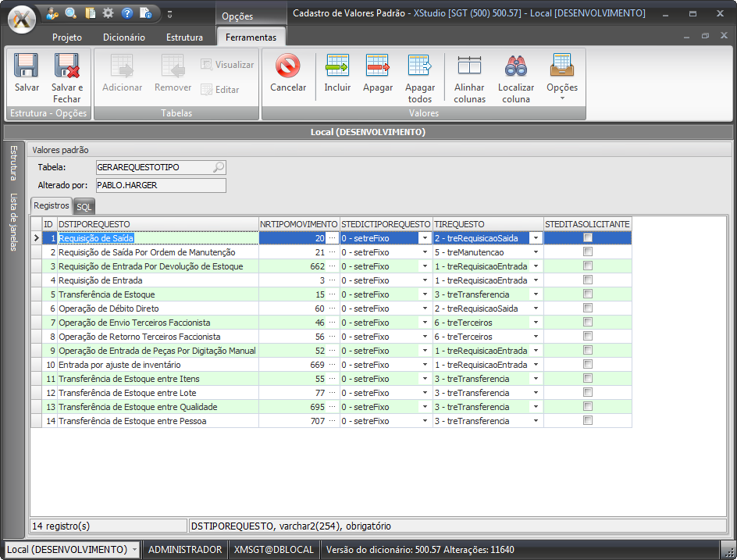Image resolution: width=737 pixels, height=560 pixels.
Task: Click the documents icon in quick access toolbar
Action: (90, 13)
